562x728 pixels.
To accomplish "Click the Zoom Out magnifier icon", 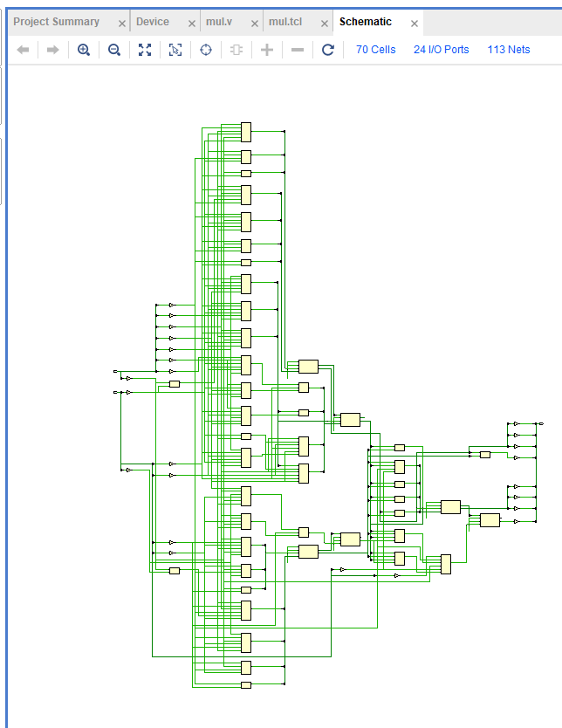I will coord(114,50).
